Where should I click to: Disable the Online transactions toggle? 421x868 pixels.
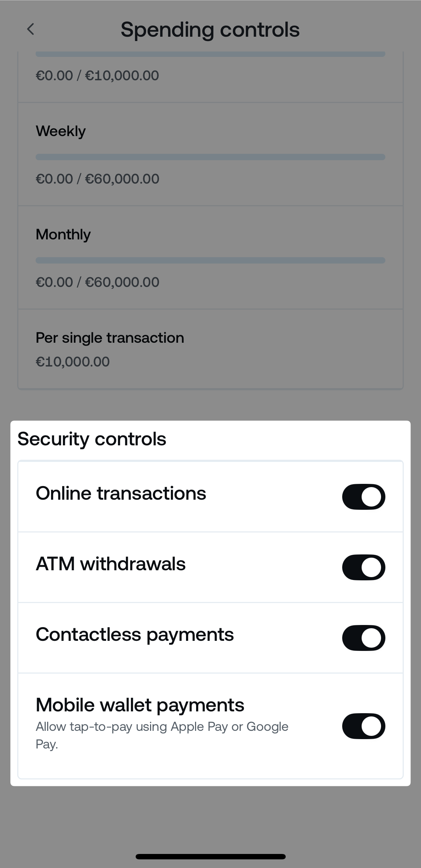pos(363,496)
